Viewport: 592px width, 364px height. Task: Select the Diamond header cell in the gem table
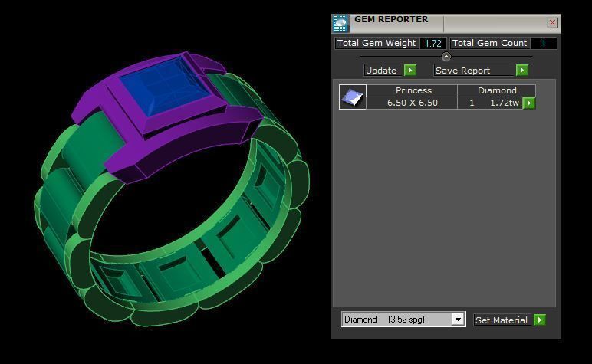[497, 90]
